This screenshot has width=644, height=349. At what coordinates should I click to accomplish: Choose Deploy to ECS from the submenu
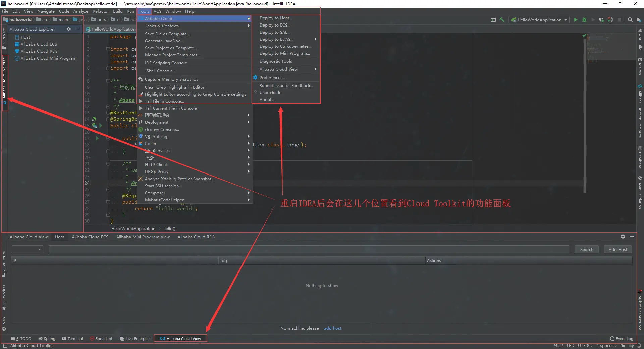286,25
